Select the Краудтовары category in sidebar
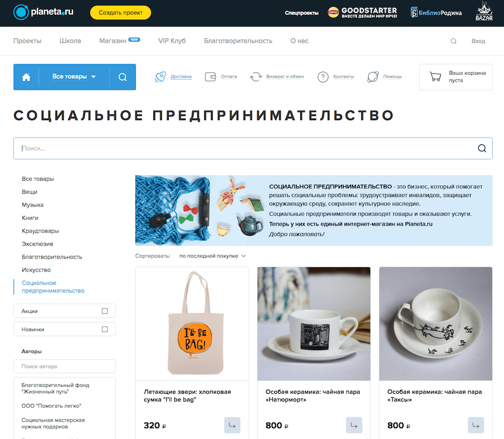Screen dimensions: 504x439 click(x=40, y=231)
